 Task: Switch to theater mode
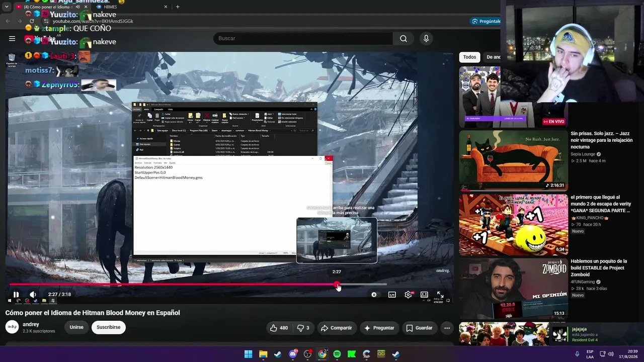pos(424,295)
